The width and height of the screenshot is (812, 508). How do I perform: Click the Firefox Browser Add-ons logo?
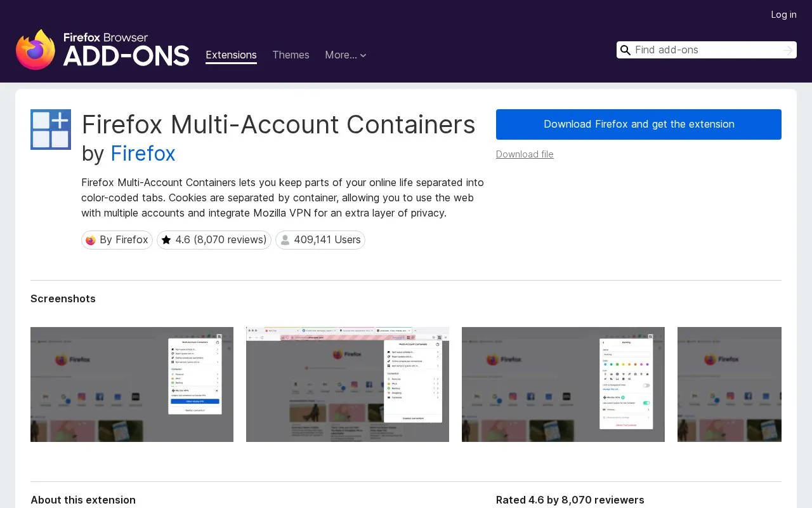pyautogui.click(x=102, y=49)
